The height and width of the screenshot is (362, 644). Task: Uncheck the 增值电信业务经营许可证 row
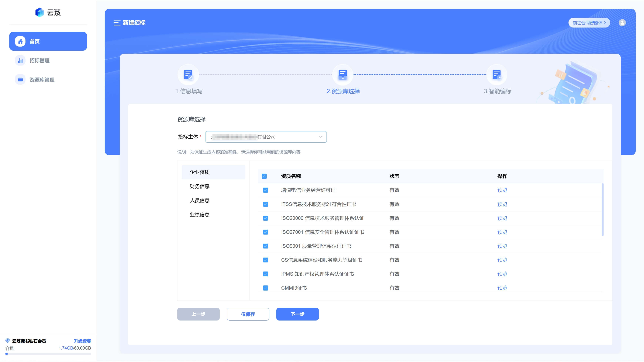click(266, 190)
